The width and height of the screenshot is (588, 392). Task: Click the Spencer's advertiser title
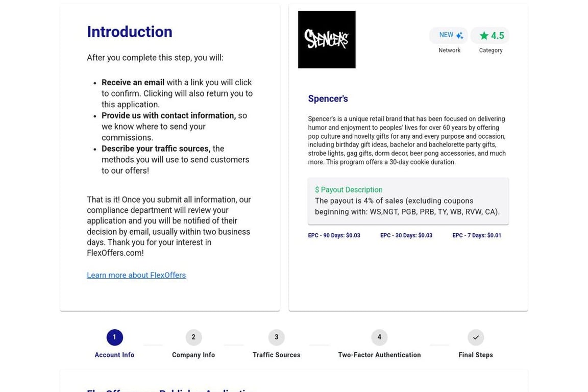(328, 99)
